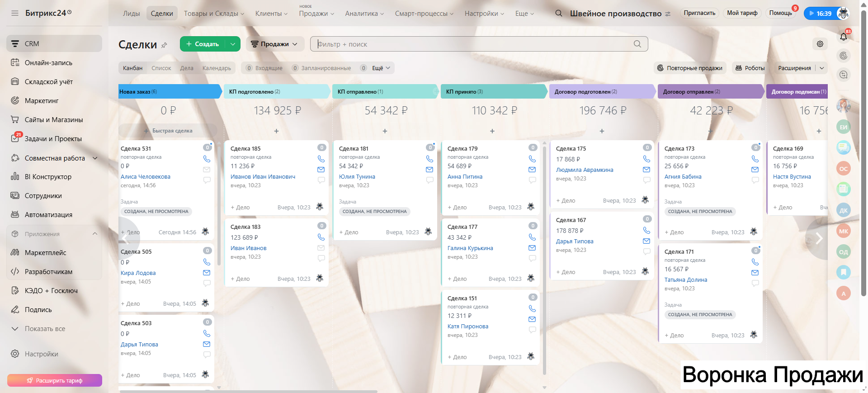Click phone icon on Сделка 183 card

(321, 237)
